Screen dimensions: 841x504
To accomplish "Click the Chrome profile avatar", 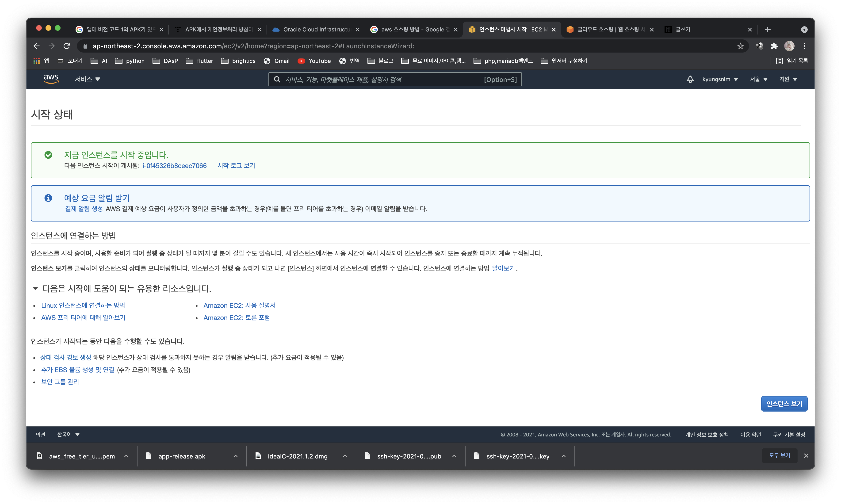I will pos(789,46).
